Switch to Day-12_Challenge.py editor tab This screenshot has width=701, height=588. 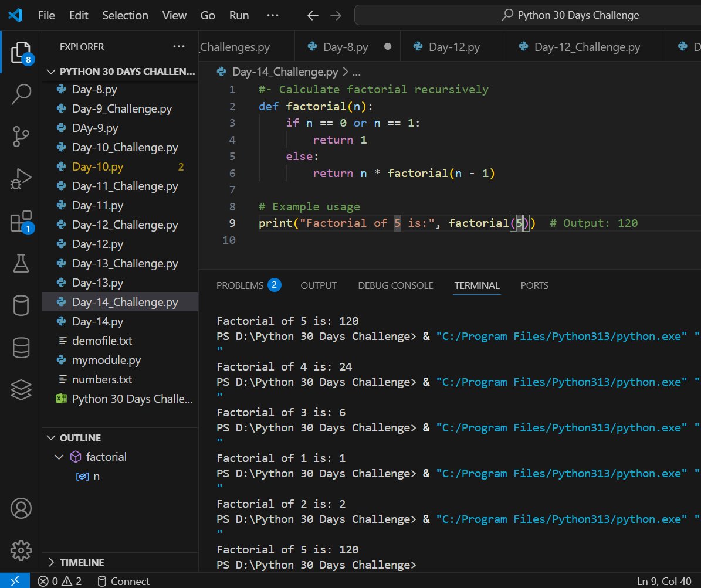[585, 46]
